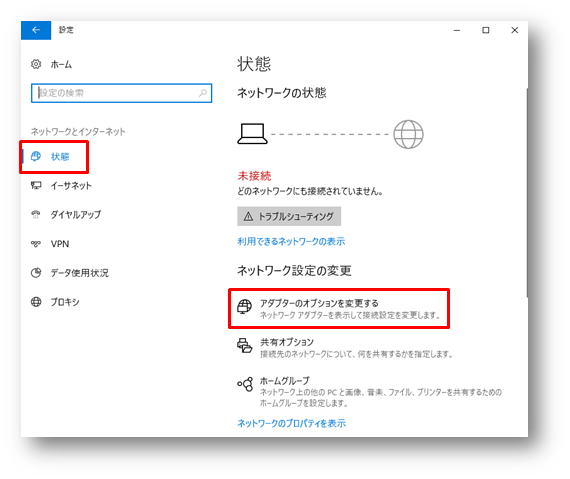Image resolution: width=570 pixels, height=479 pixels.
Task: Click the search magnifier icon
Action: point(203,93)
